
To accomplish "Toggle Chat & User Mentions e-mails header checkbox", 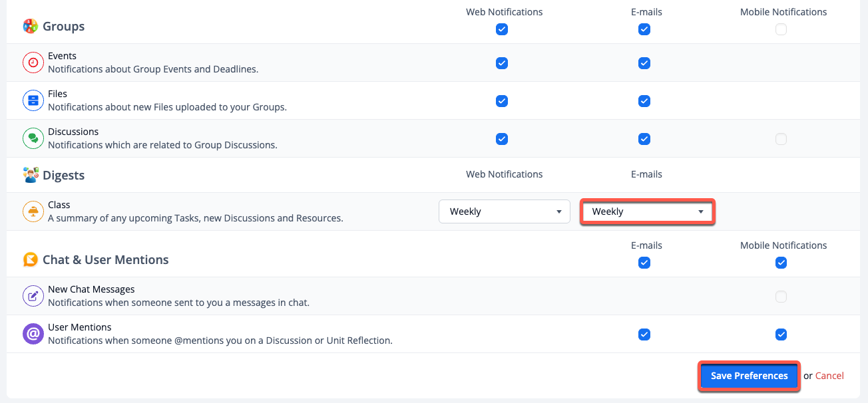I will click(x=644, y=263).
